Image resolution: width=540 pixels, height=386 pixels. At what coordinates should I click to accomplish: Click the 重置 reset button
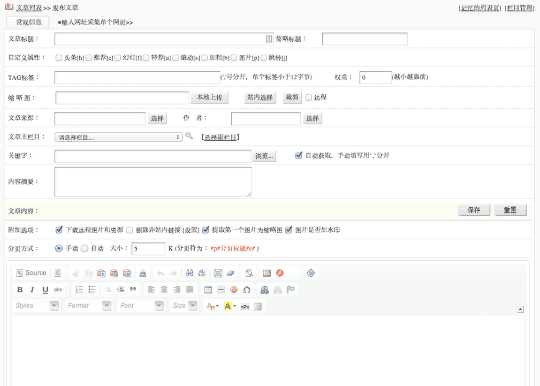[510, 210]
